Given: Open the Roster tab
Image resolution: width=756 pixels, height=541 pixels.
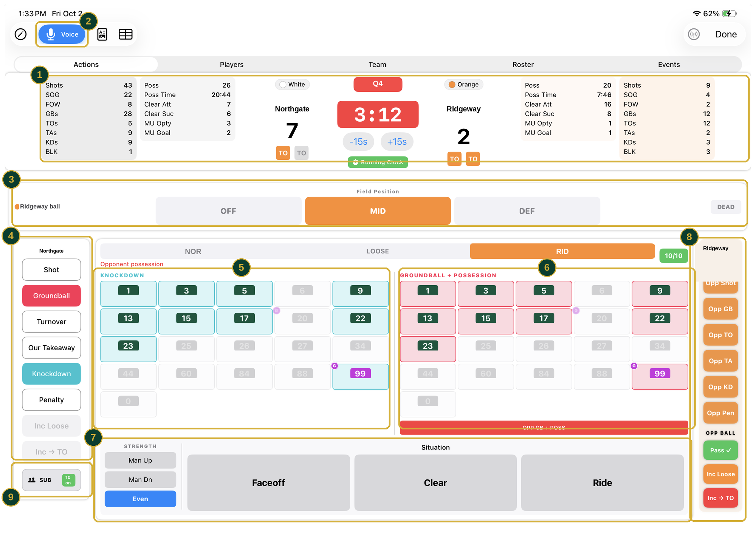Looking at the screenshot, I should pyautogui.click(x=523, y=65).
